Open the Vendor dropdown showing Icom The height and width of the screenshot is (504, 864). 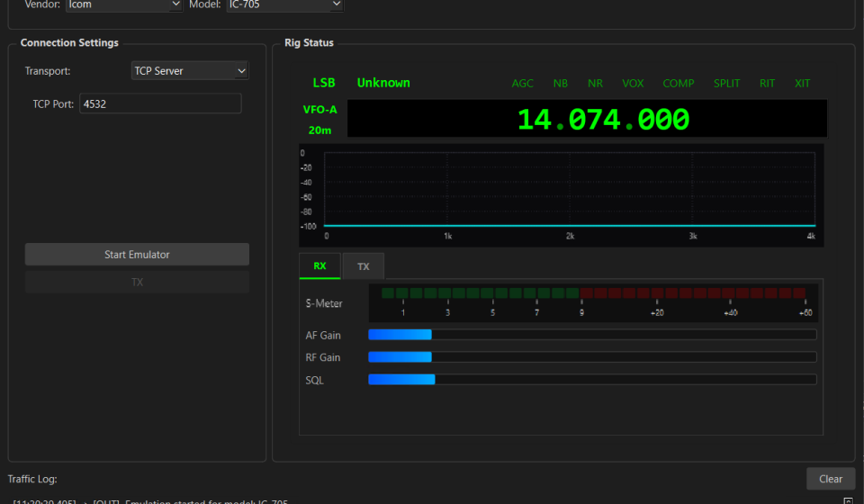point(124,4)
